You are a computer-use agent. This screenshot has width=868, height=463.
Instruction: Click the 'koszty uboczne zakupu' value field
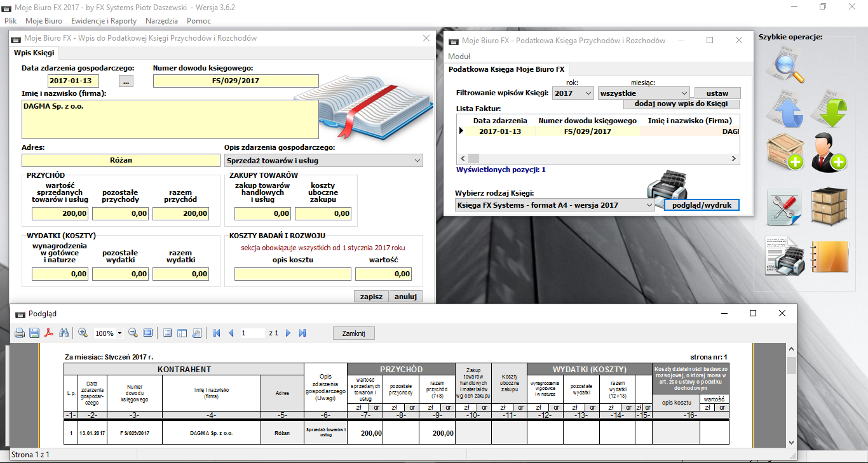point(323,214)
